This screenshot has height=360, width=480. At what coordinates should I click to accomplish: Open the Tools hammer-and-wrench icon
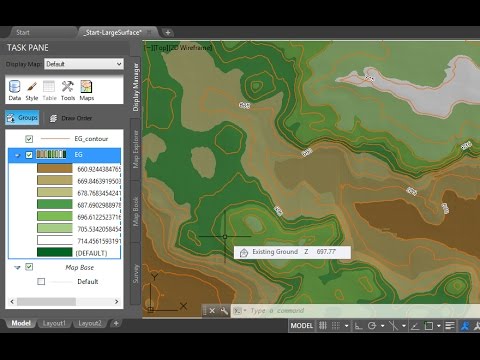(x=68, y=90)
